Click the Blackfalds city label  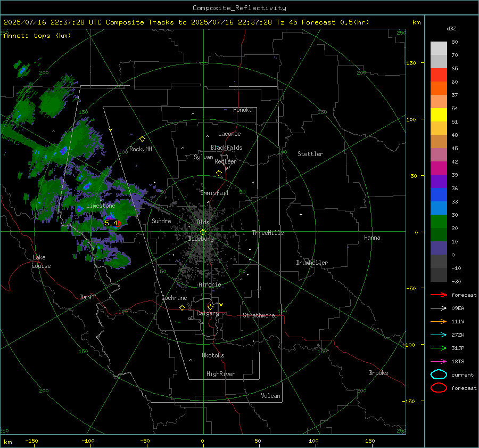click(x=226, y=148)
